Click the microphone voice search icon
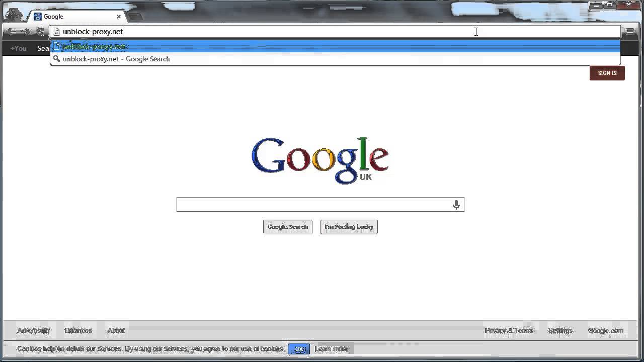 coord(456,205)
